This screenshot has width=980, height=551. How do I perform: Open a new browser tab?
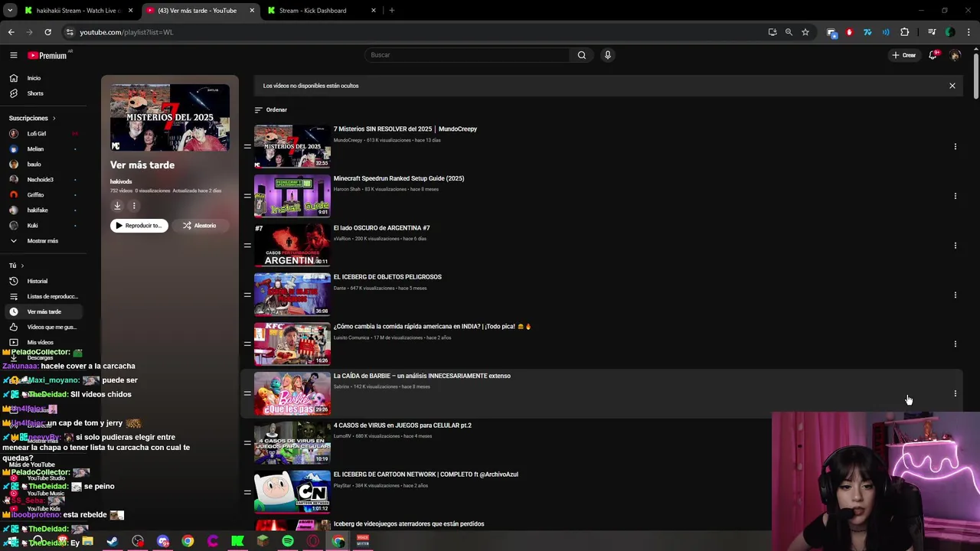[391, 11]
